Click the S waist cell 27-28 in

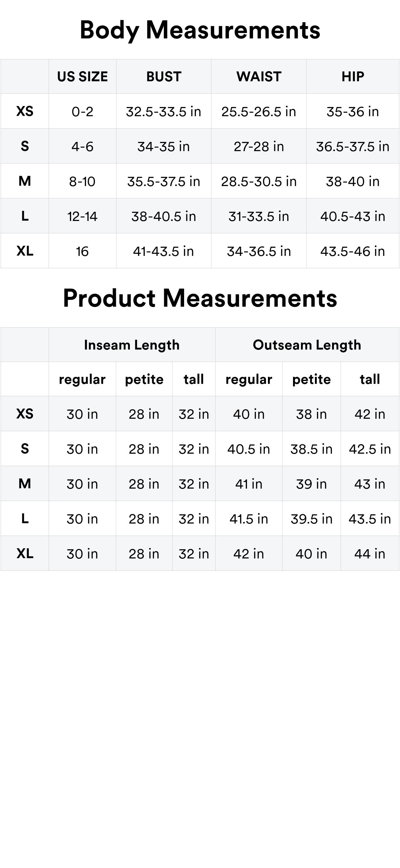click(x=259, y=147)
